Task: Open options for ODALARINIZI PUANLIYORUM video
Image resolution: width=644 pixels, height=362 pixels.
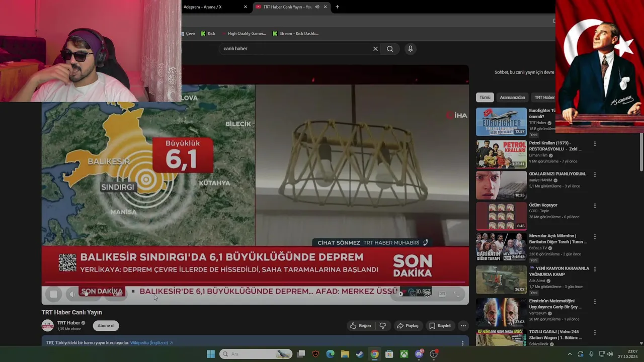Action: (595, 175)
